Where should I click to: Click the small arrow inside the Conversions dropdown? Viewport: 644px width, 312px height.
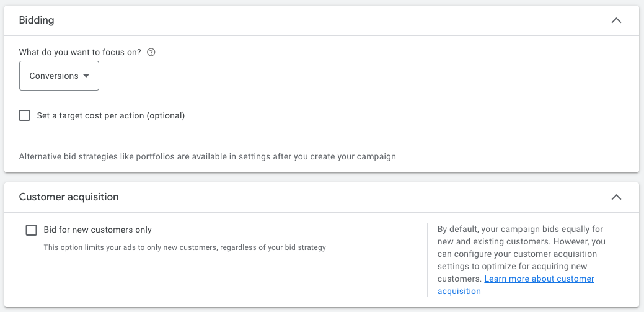tap(86, 76)
